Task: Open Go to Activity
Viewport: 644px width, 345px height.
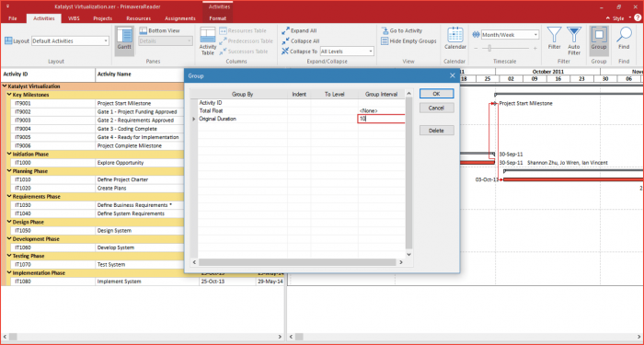Action: [x=402, y=30]
